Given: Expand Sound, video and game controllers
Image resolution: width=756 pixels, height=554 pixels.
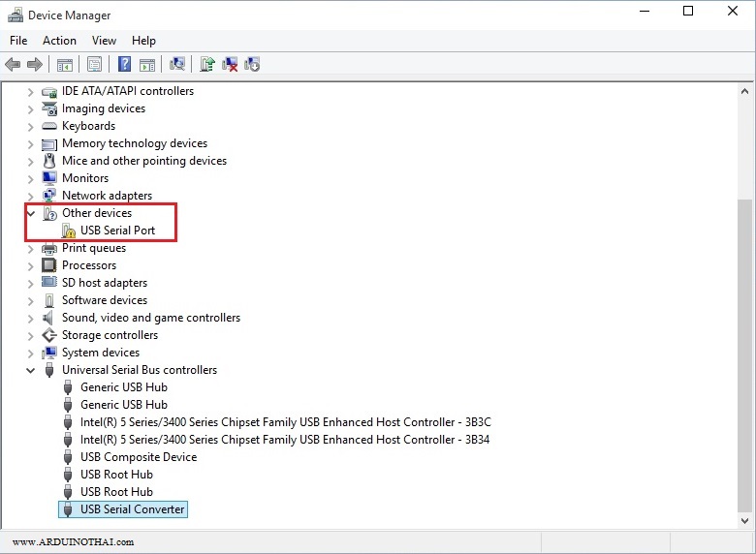Looking at the screenshot, I should coord(30,319).
